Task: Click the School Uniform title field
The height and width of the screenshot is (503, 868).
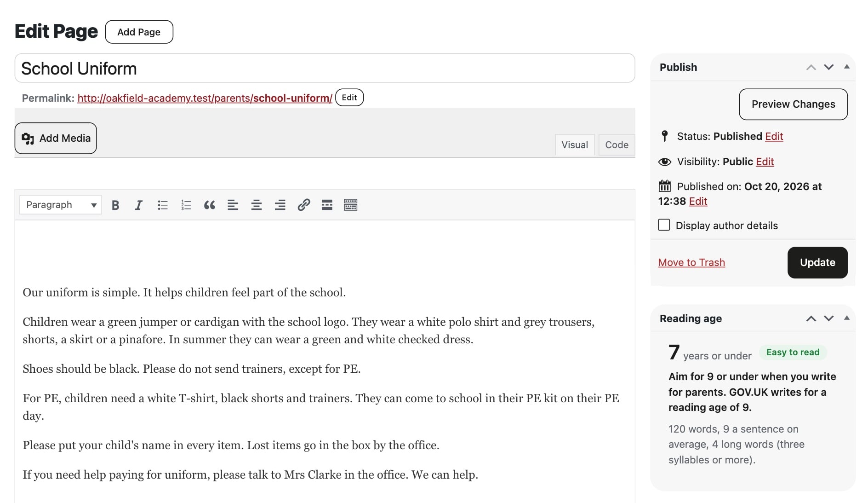Action: tap(325, 68)
